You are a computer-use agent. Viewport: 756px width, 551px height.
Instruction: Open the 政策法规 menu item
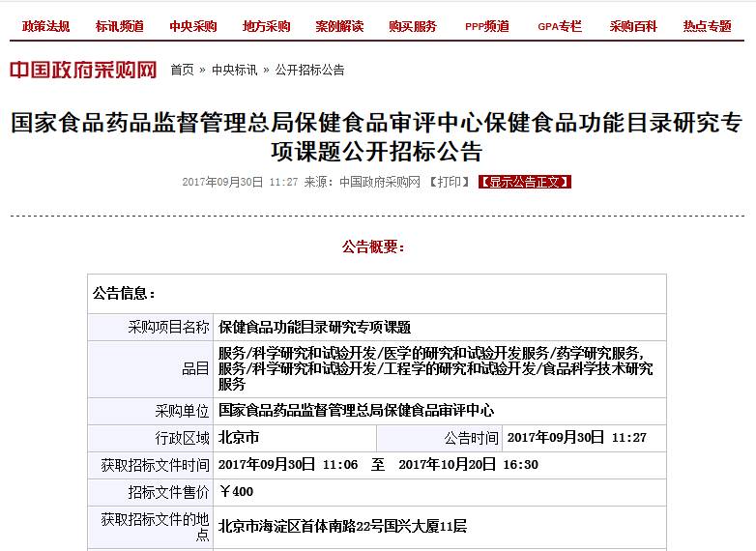45,26
